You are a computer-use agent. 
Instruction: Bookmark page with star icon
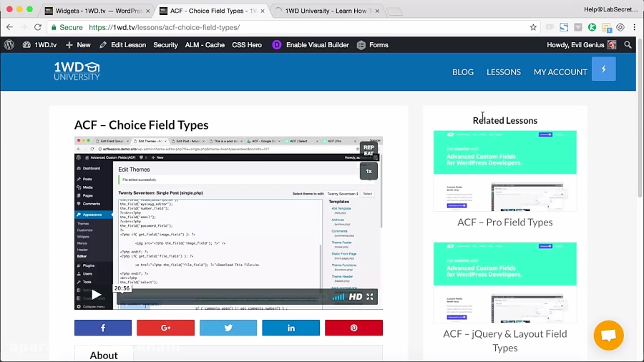pos(533,27)
